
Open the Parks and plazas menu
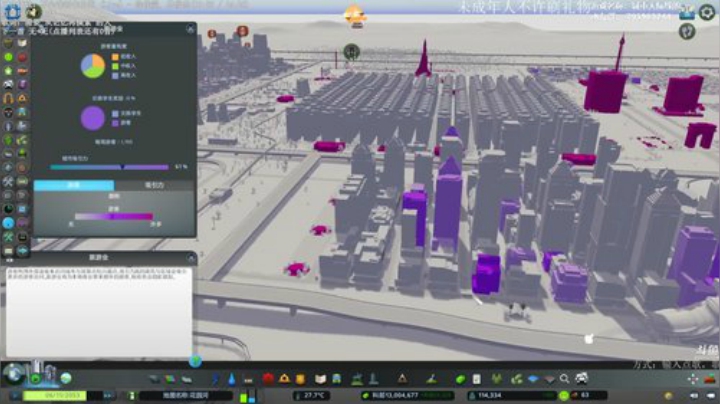(x=357, y=379)
